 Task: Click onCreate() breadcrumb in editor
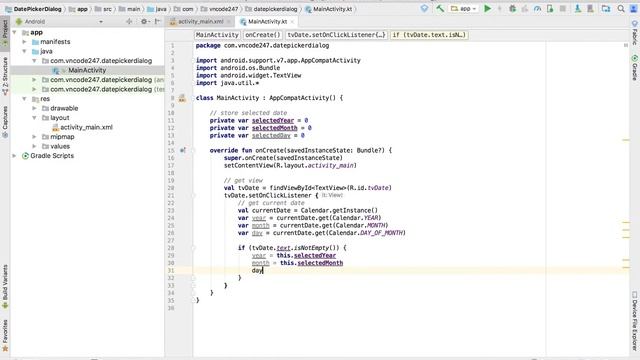tap(263, 35)
